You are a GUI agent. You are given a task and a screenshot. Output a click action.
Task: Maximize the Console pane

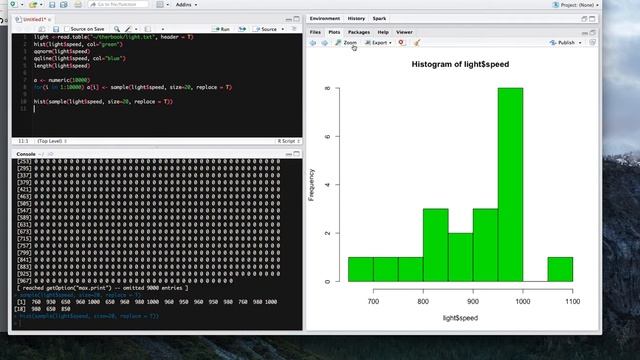297,153
